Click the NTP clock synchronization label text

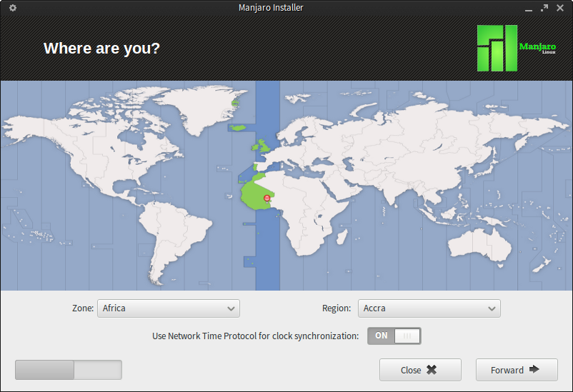256,336
